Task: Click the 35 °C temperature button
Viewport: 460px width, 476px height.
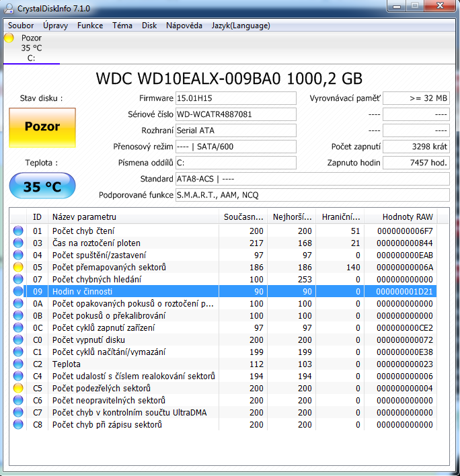Action: coord(42,187)
